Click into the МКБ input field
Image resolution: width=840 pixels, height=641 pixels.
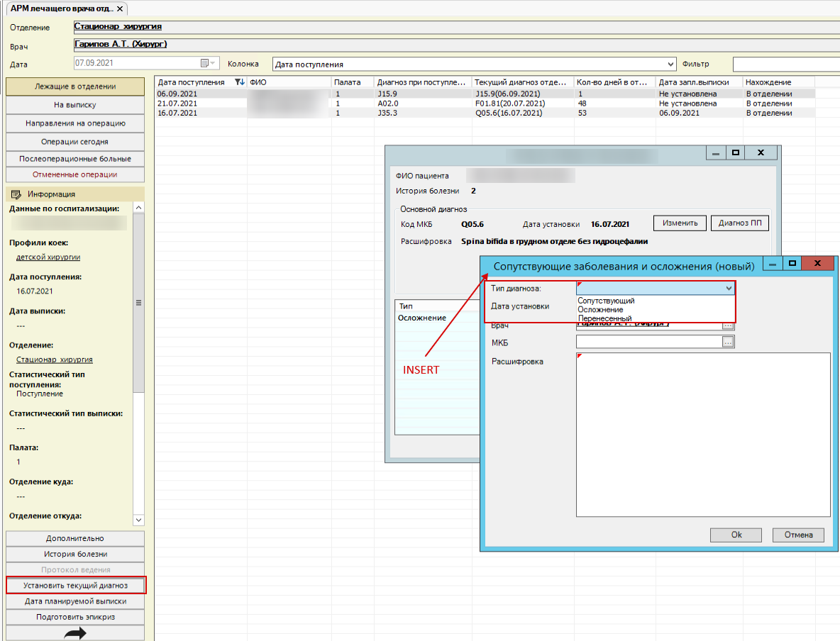(x=648, y=342)
